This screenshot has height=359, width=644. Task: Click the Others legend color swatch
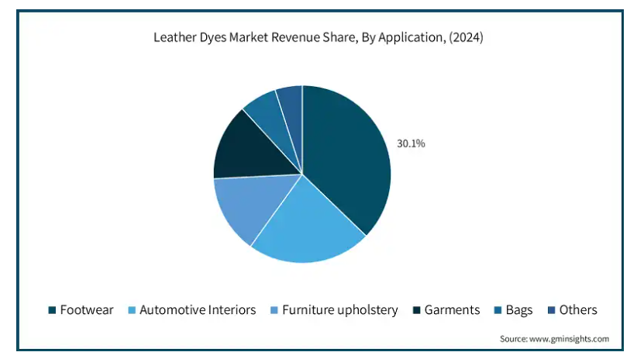pos(552,310)
